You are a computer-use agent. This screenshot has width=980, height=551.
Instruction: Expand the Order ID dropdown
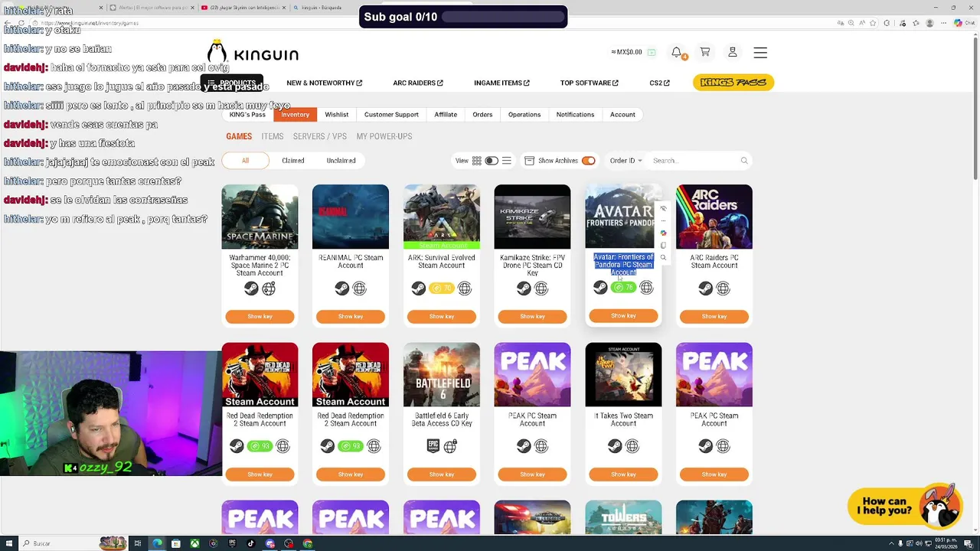626,161
